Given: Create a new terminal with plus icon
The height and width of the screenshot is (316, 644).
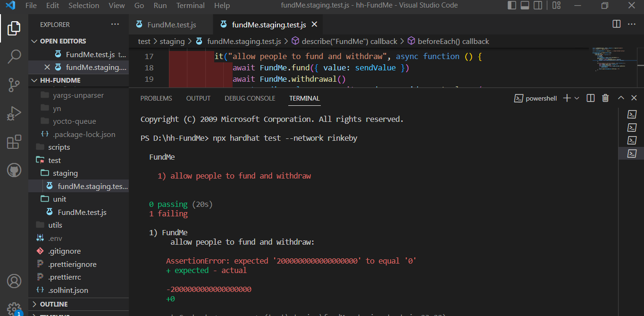Looking at the screenshot, I should [x=567, y=98].
